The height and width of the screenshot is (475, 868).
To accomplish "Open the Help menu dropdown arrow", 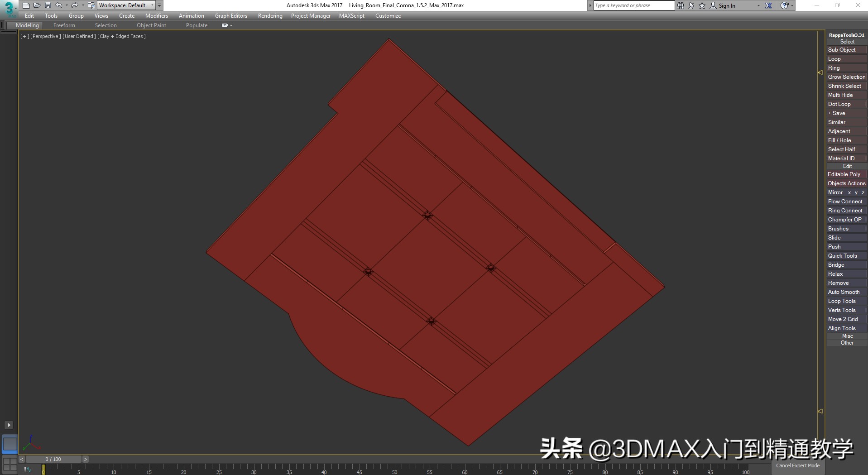I will tap(791, 6).
